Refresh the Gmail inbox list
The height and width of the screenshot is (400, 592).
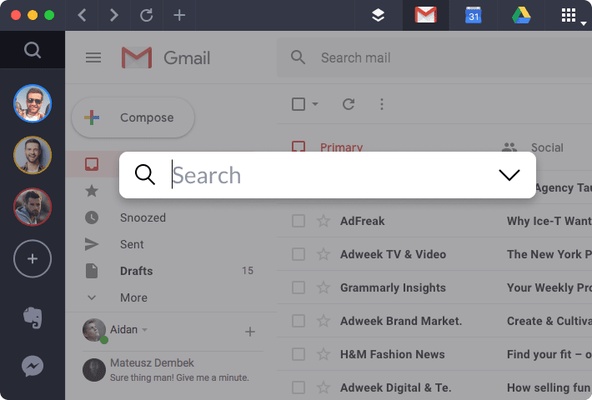pos(348,104)
